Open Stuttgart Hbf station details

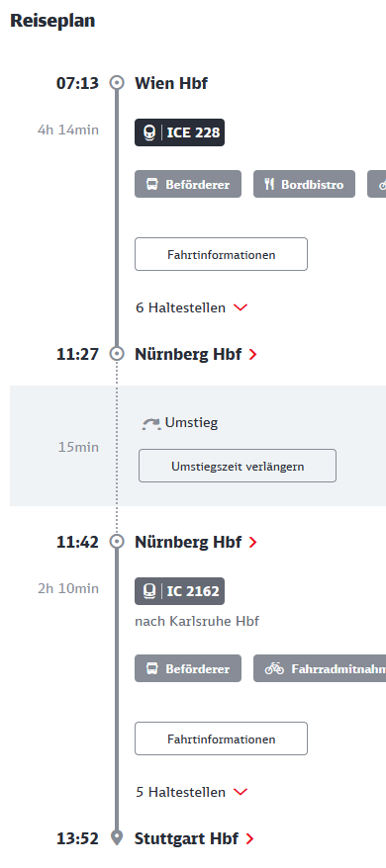click(x=194, y=838)
